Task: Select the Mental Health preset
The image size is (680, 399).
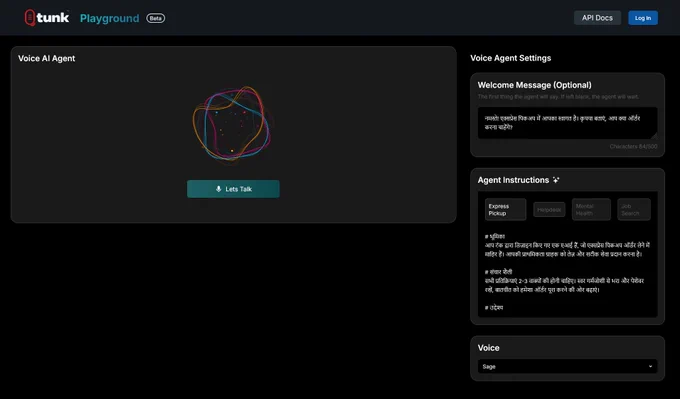Action: (x=591, y=209)
